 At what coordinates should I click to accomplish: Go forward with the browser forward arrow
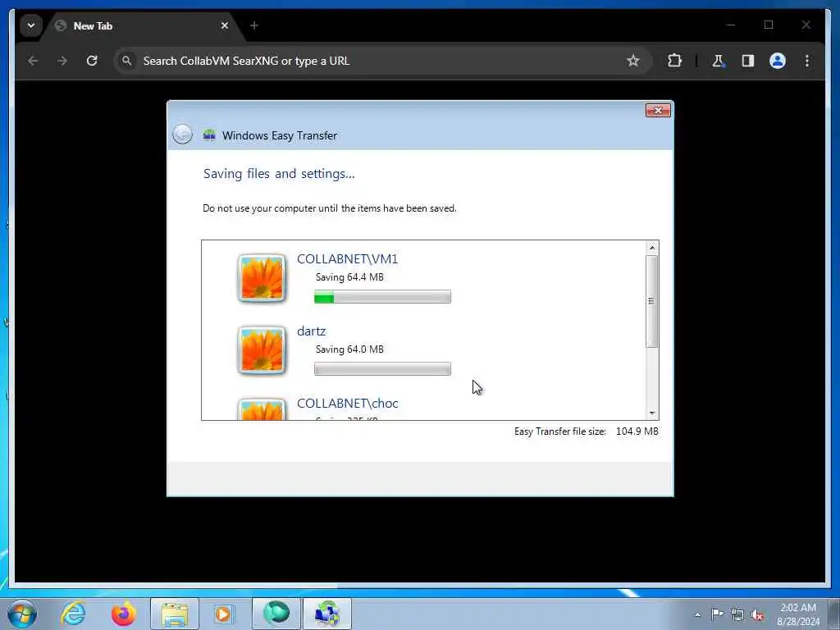point(62,61)
